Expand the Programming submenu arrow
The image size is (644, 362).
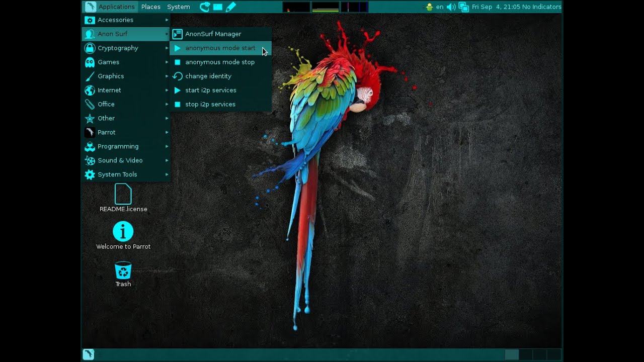click(167, 147)
